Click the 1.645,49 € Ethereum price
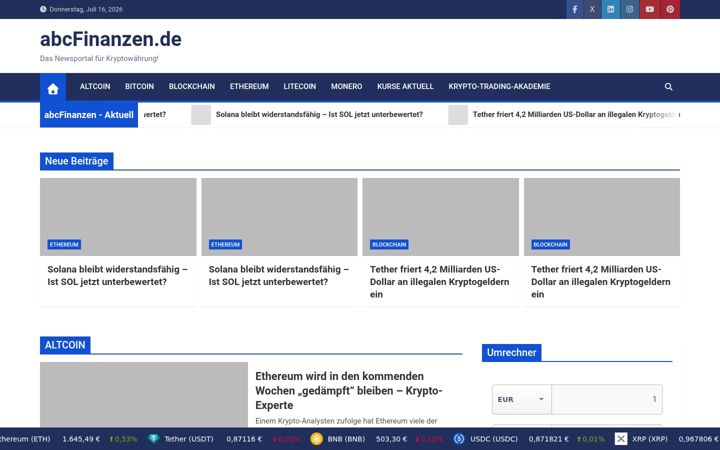 (81, 439)
